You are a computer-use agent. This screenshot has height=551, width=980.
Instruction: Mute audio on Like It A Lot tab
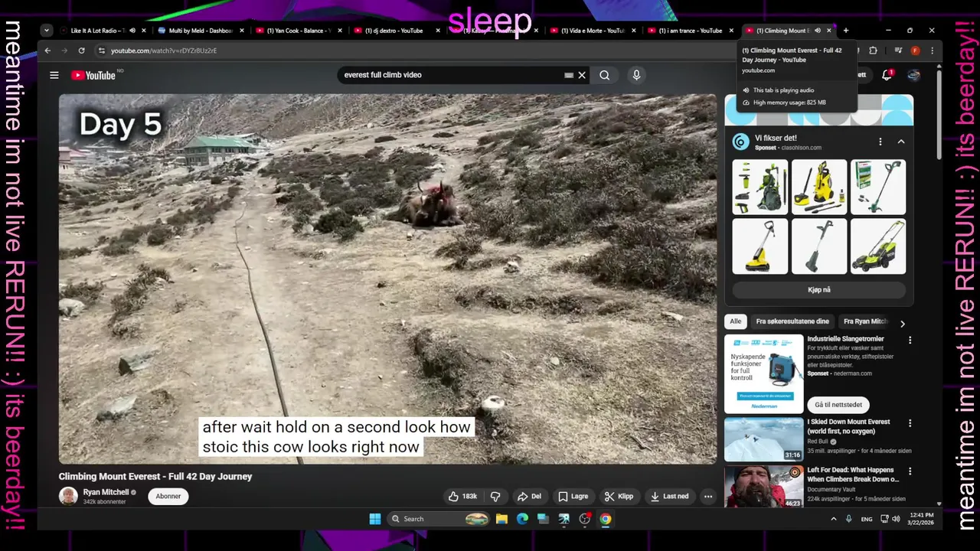132,31
